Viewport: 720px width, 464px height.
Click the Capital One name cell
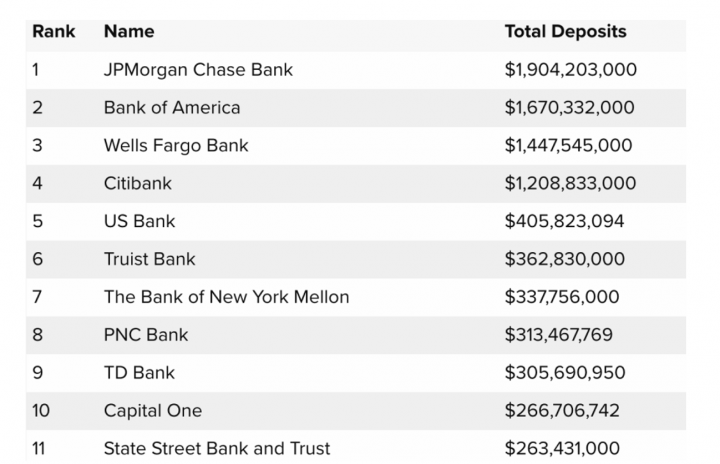click(153, 411)
